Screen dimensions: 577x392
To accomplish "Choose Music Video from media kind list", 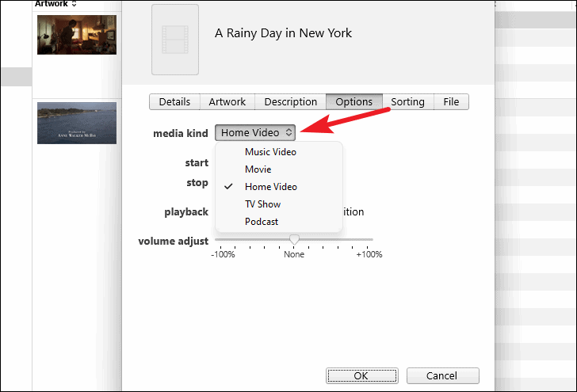I will [x=278, y=152].
